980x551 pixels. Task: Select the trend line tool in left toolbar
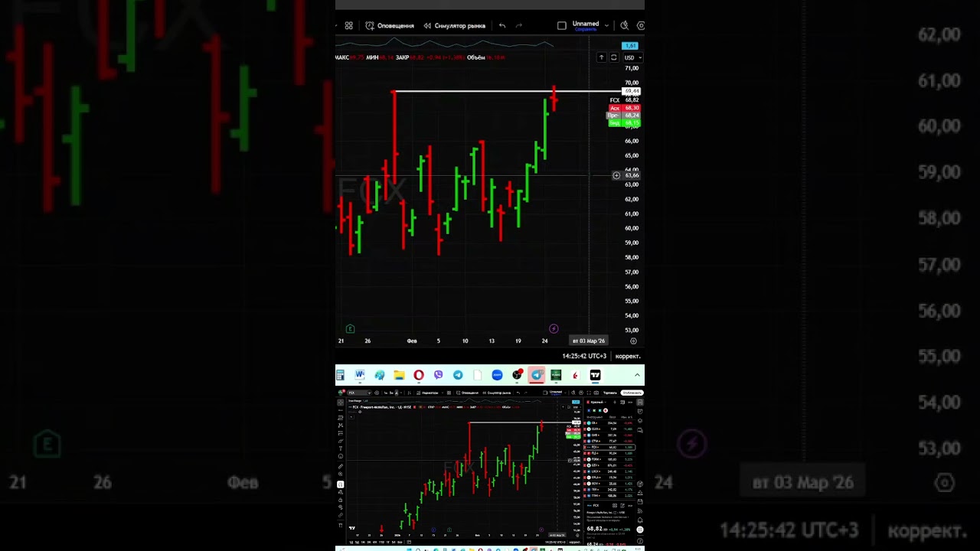pos(341,410)
